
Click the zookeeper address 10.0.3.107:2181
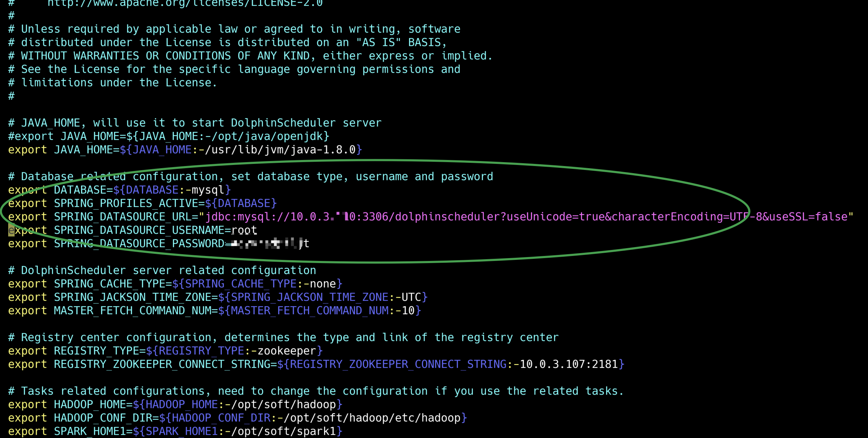coord(568,364)
